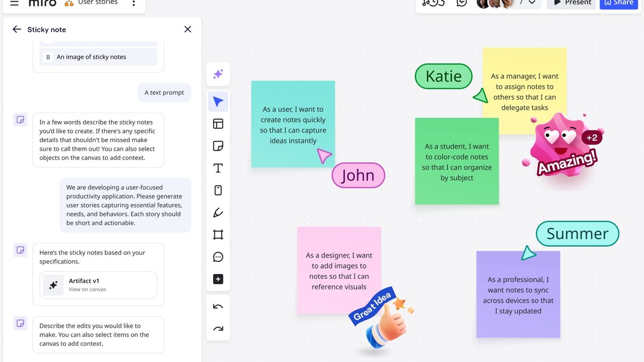Pick the sticky note tool in toolbar
The image size is (644, 362).
(x=218, y=146)
